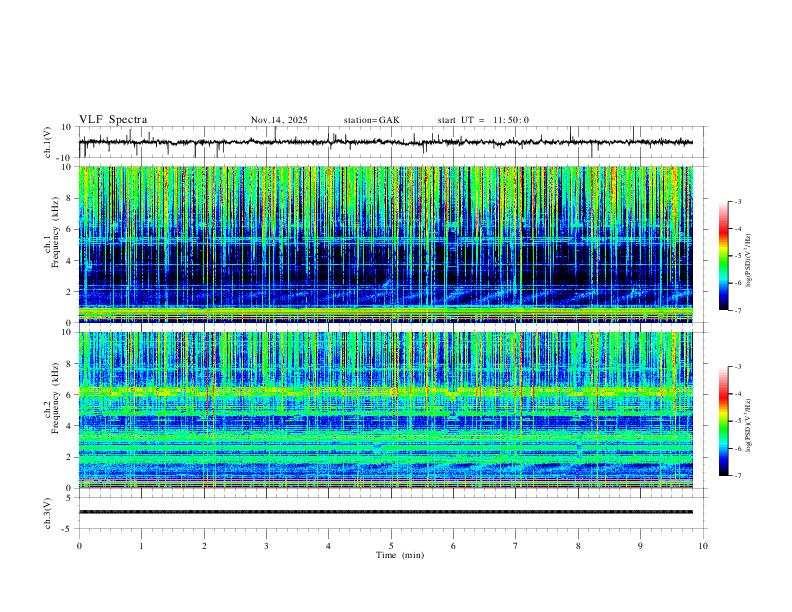Click the ch.1 voltage waveform trace

386,142
